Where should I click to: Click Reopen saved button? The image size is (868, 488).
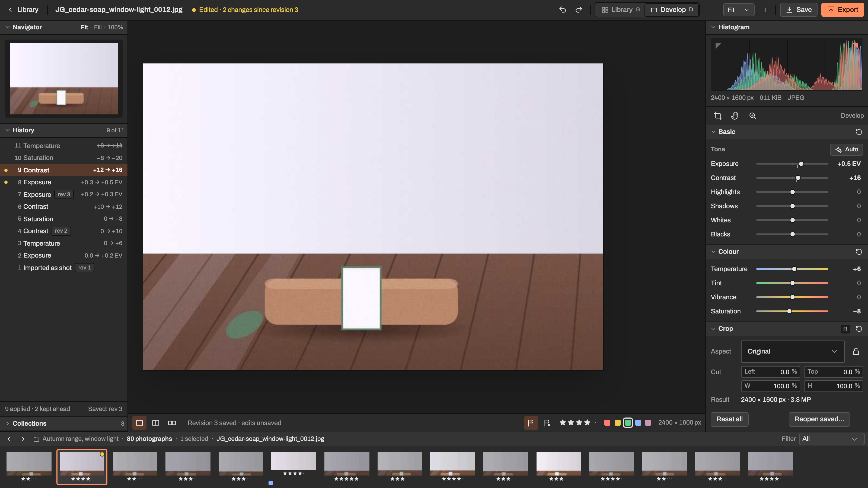[x=819, y=419]
